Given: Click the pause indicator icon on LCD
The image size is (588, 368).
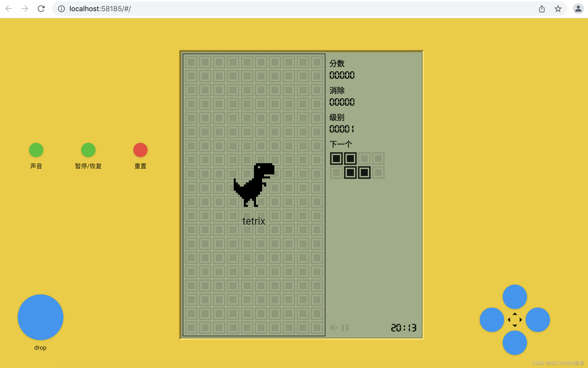Looking at the screenshot, I should [x=345, y=328].
